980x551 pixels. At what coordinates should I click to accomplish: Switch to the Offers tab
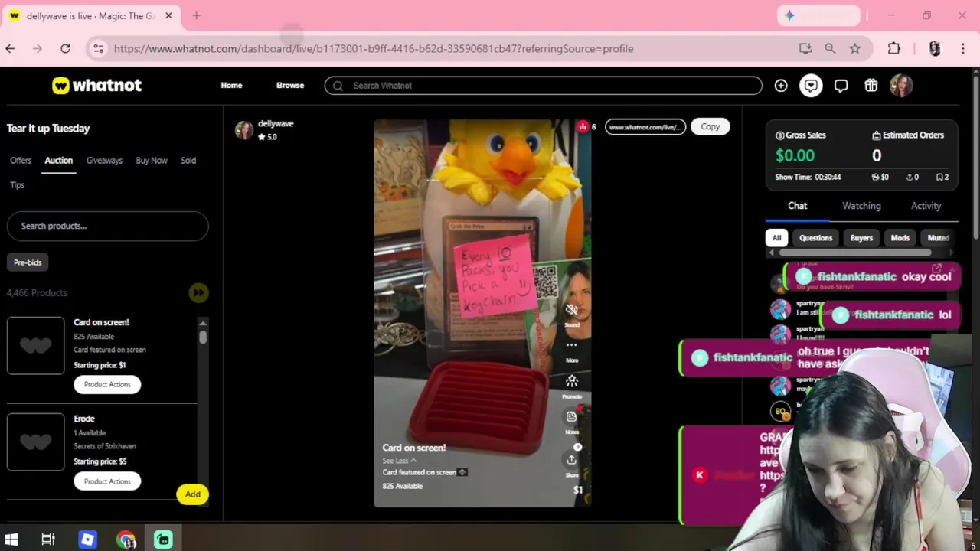[x=21, y=161]
